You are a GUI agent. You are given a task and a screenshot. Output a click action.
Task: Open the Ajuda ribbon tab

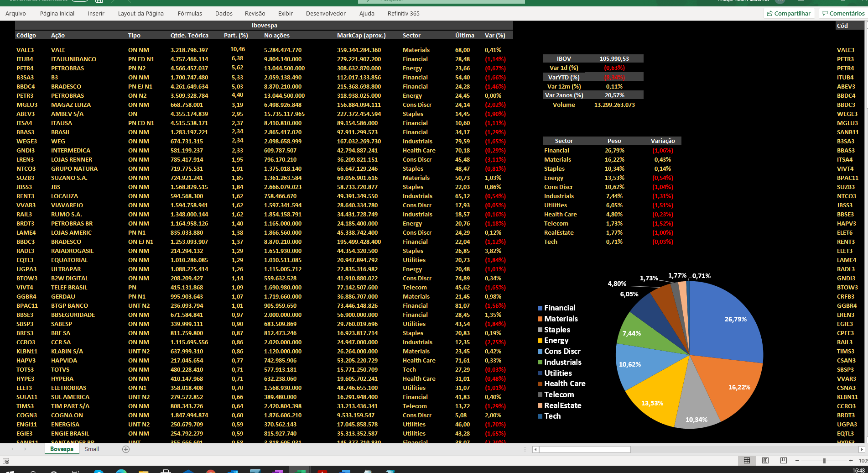(x=367, y=13)
